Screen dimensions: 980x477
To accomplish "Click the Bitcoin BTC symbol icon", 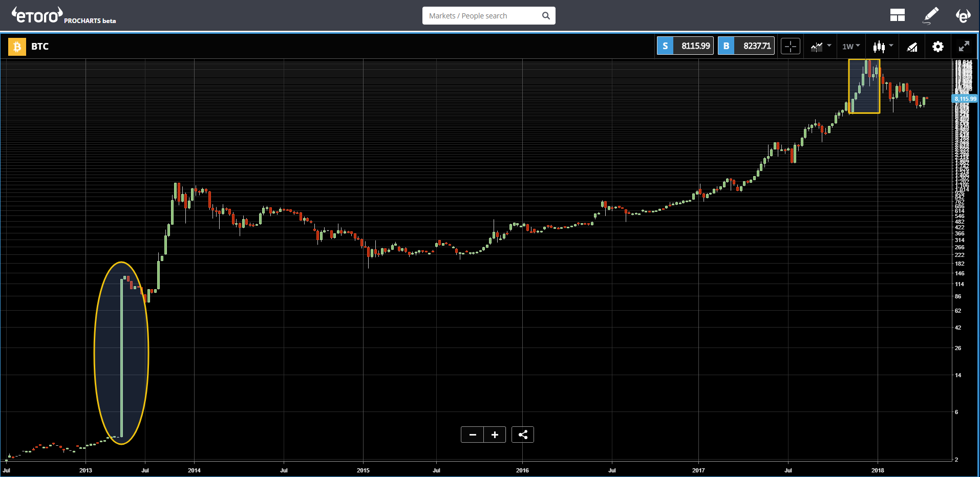I will click(x=17, y=47).
